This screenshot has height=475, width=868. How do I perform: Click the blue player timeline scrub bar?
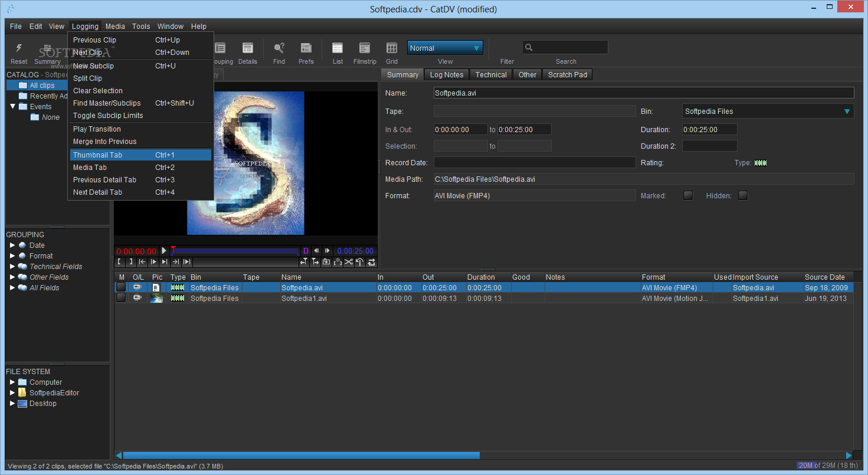point(235,251)
